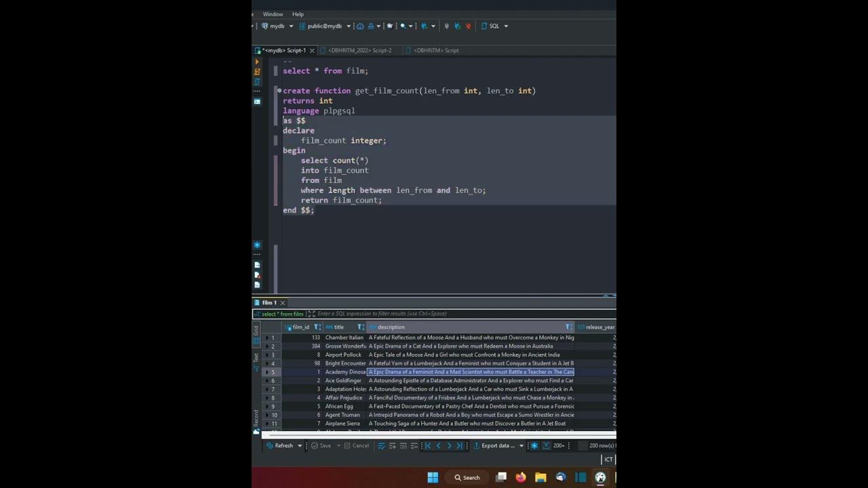
Task: Run the script with the execute script icon
Action: click(x=257, y=72)
